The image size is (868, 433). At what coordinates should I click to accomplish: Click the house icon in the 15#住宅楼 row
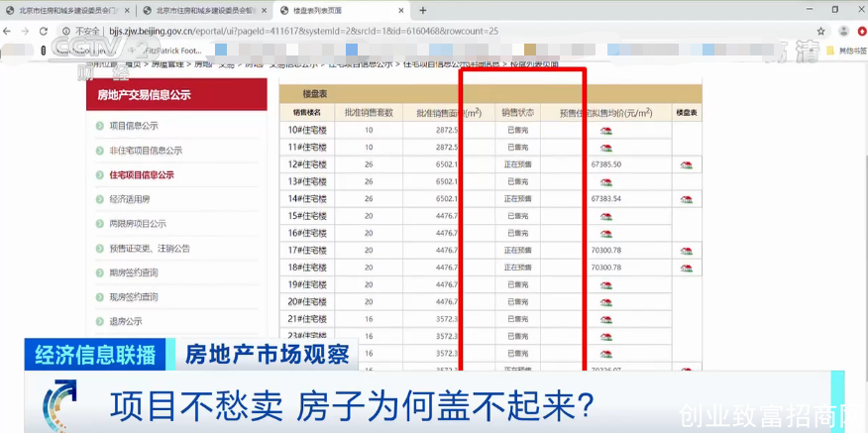[x=605, y=216]
